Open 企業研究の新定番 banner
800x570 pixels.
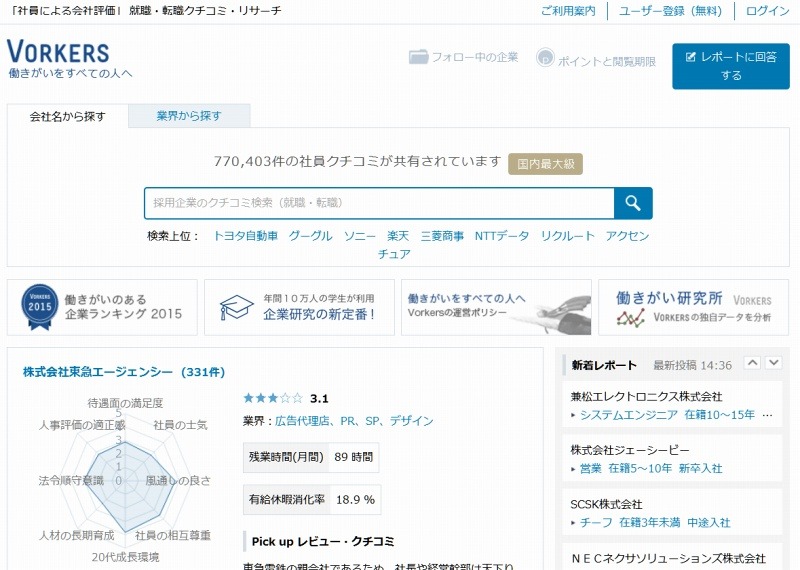pyautogui.click(x=299, y=307)
